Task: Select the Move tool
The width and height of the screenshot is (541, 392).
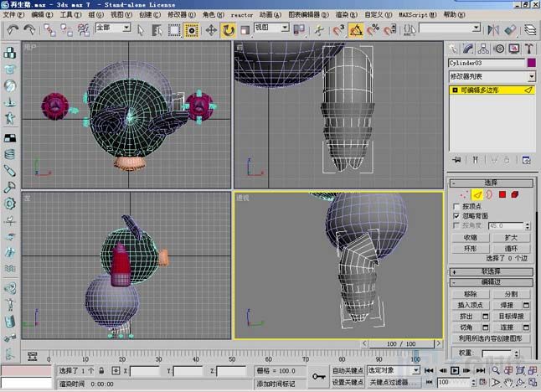Action: point(211,30)
